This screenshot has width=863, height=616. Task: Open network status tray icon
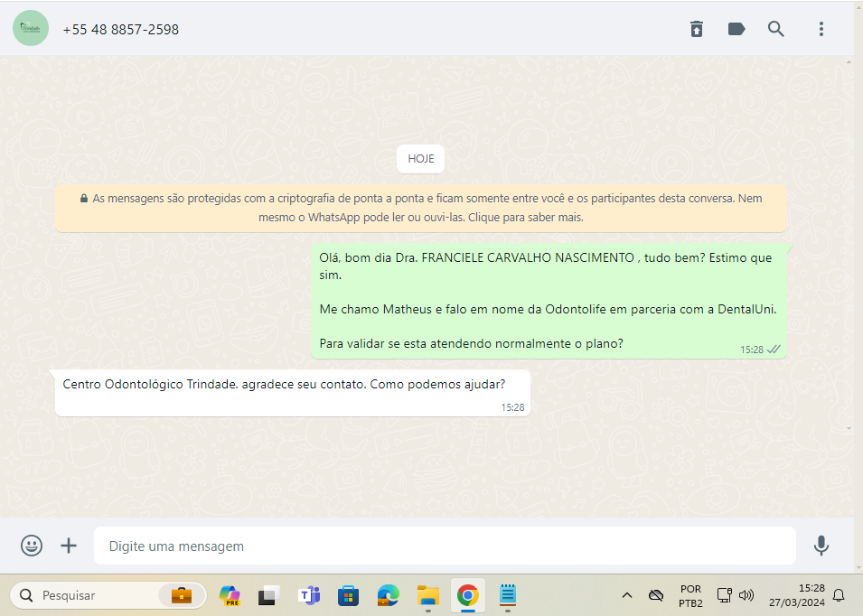(724, 595)
